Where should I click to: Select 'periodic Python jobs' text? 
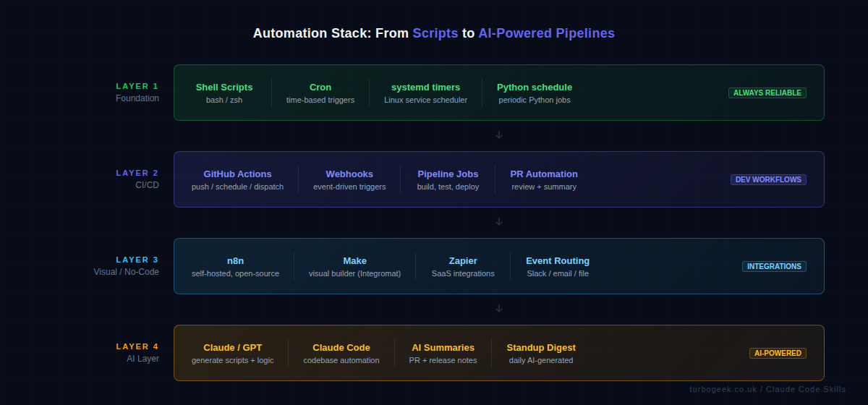click(x=535, y=100)
